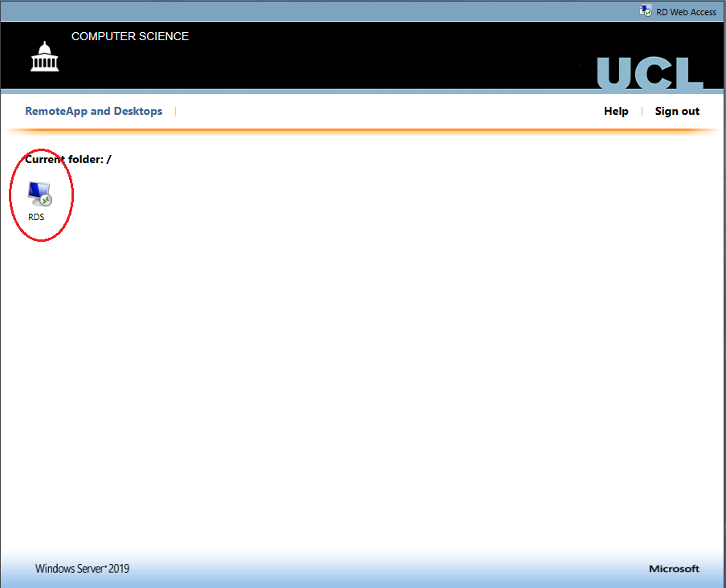Click the RD Web Access title text
Image resolution: width=726 pixels, height=588 pixels.
pos(686,12)
